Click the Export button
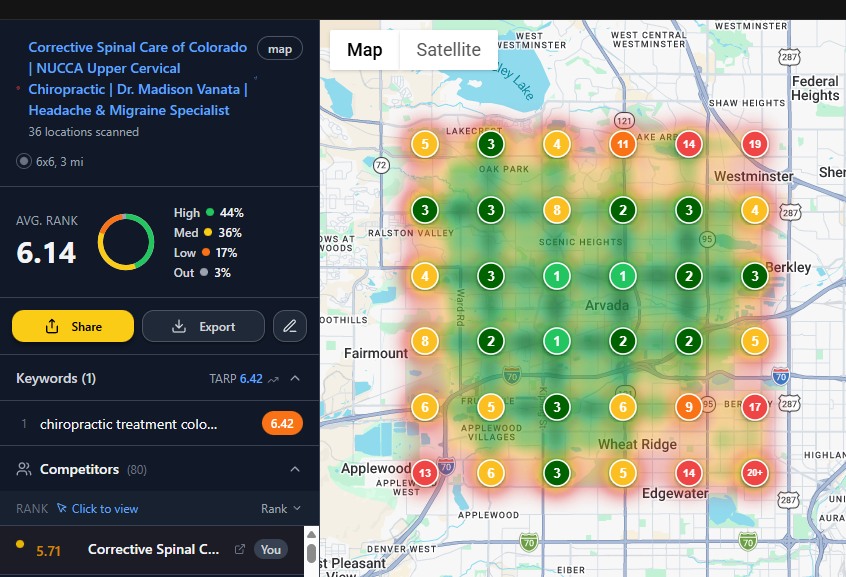846x577 pixels. coord(203,326)
